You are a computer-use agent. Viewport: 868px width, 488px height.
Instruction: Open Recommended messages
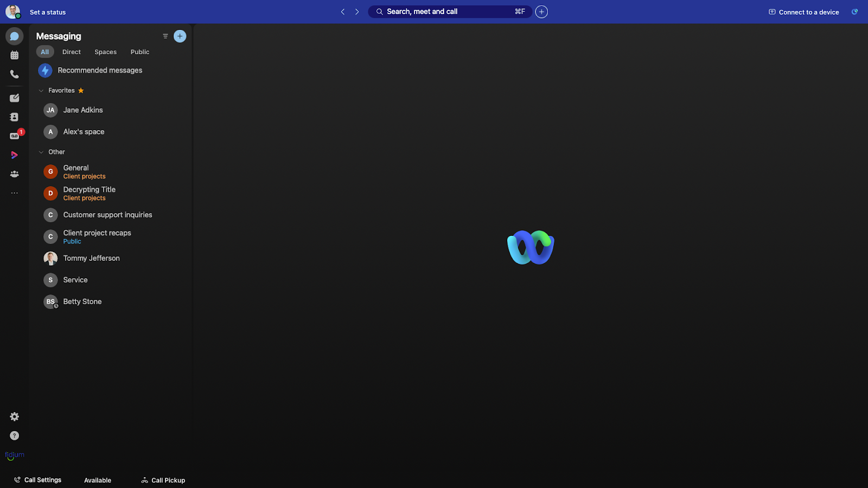(111, 70)
